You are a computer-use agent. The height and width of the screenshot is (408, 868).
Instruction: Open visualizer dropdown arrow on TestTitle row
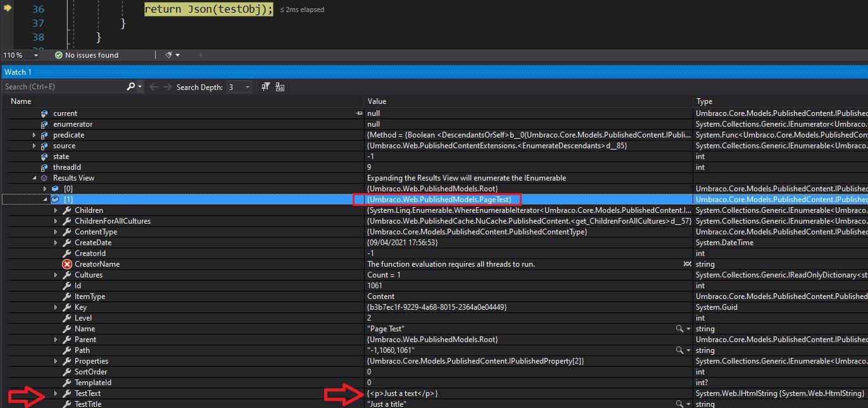pyautogui.click(x=688, y=404)
